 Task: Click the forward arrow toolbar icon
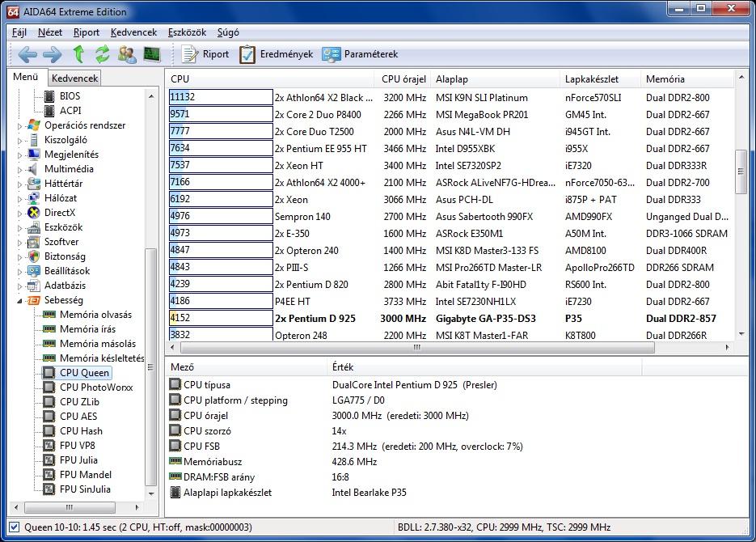pos(52,54)
